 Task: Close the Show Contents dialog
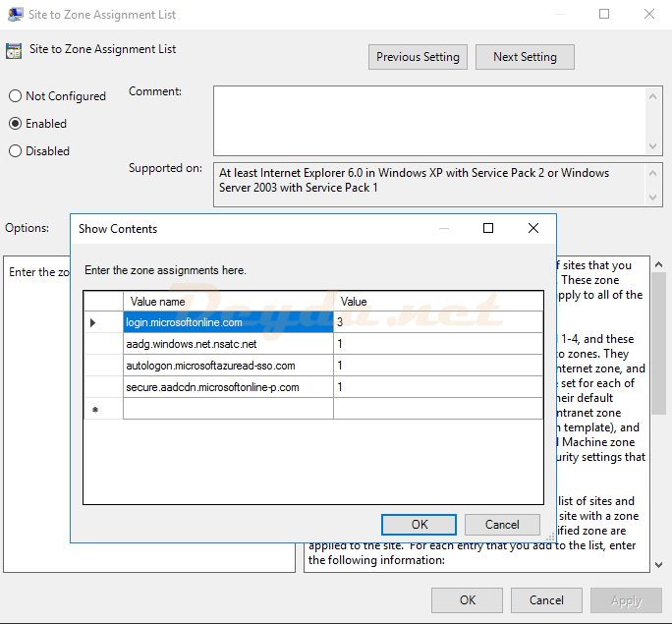[x=533, y=228]
